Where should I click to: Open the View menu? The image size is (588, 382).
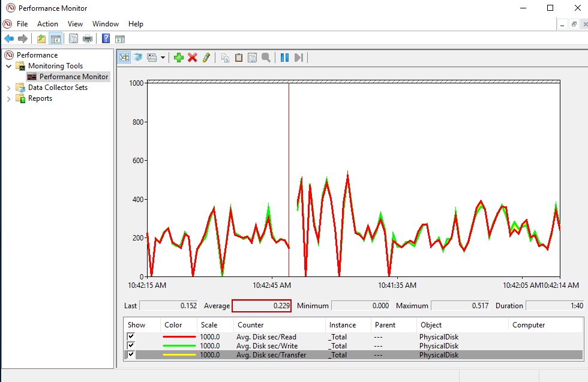(75, 24)
